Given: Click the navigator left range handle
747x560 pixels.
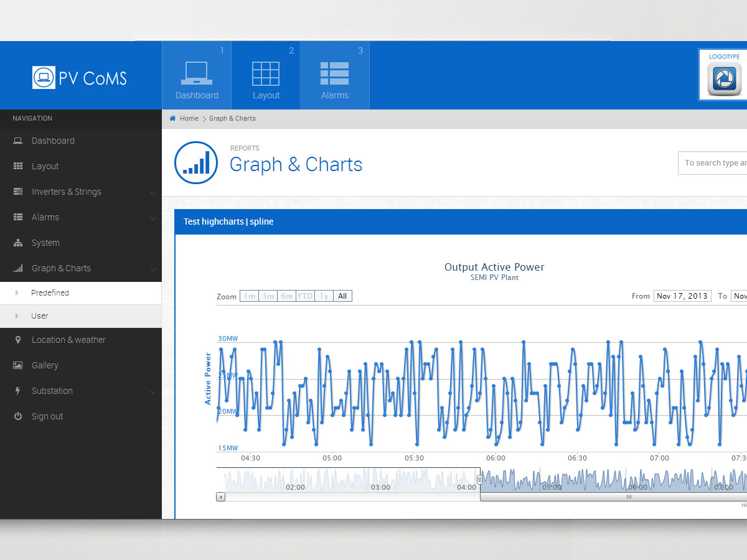Looking at the screenshot, I should click(479, 480).
